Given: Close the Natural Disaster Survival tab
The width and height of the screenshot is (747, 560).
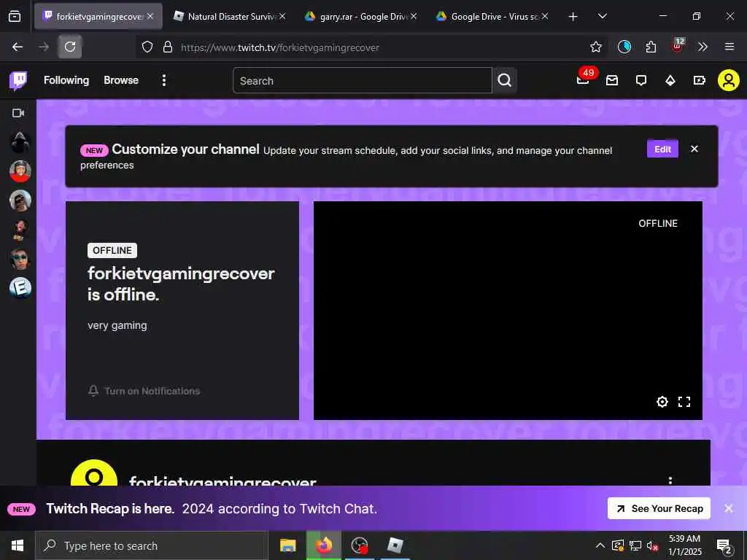Looking at the screenshot, I should pos(282,16).
